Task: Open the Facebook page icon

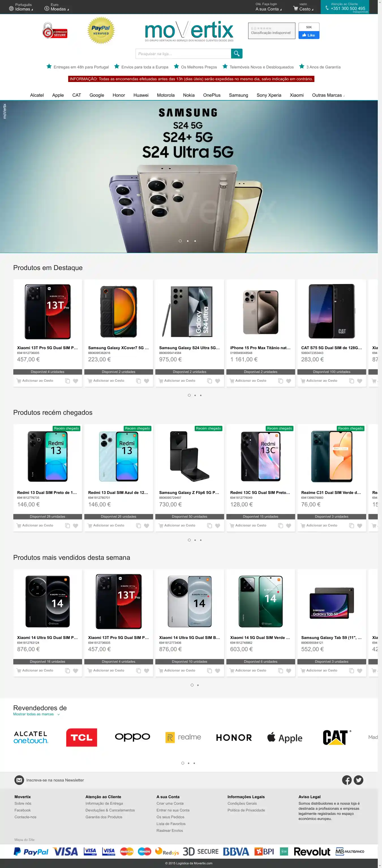Action: click(347, 780)
